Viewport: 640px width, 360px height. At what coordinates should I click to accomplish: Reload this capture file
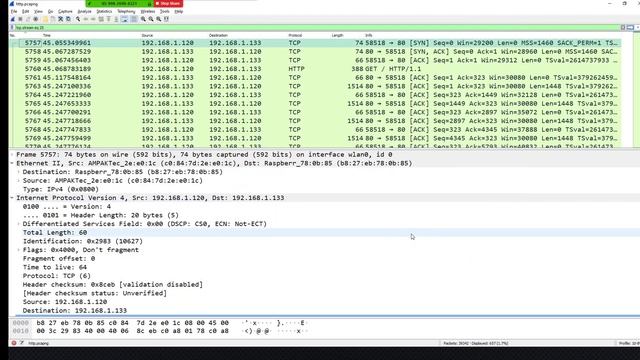[68, 19]
